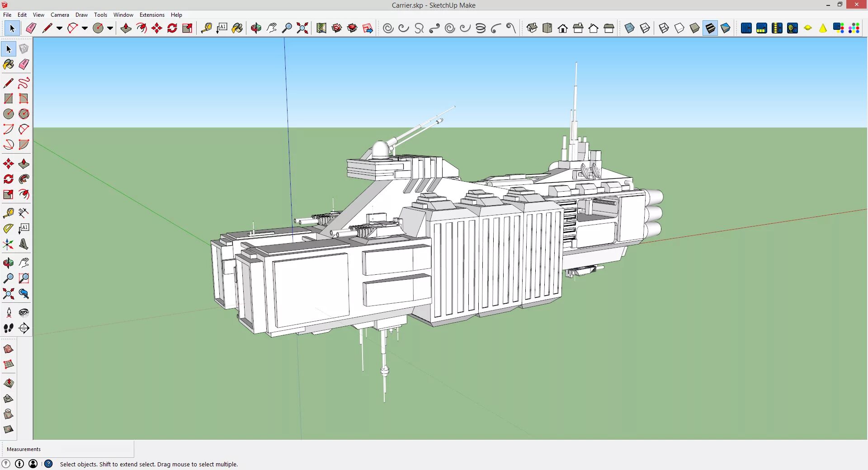The width and height of the screenshot is (868, 470).
Task: Select the Follow Me tool in left palette
Action: click(24, 179)
